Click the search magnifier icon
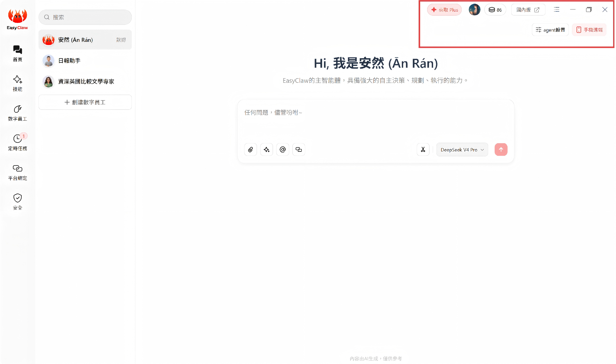 pos(47,17)
